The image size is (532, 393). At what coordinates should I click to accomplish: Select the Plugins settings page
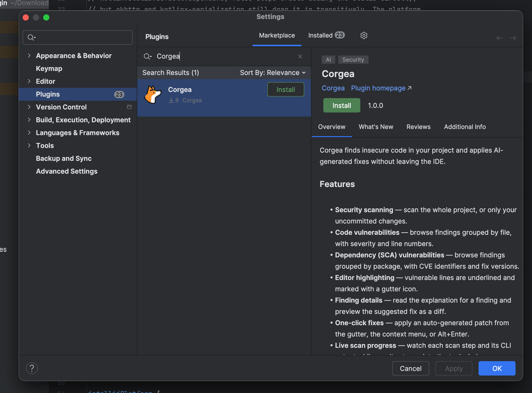click(x=78, y=94)
